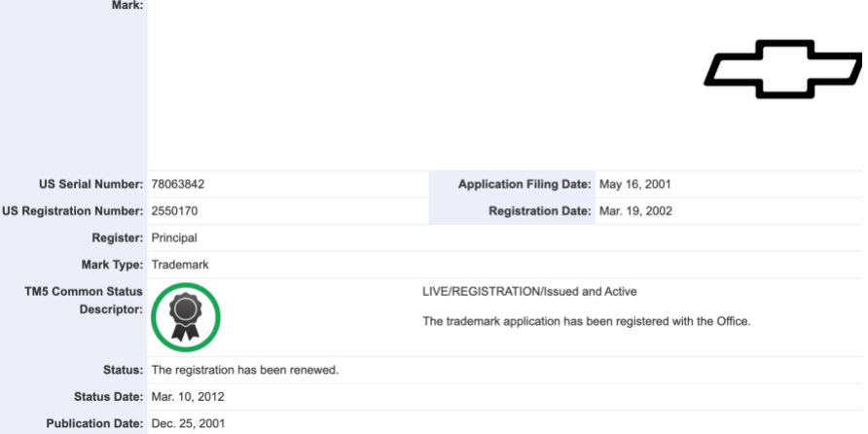Click the Mark Type value Trademark

pyautogui.click(x=180, y=265)
